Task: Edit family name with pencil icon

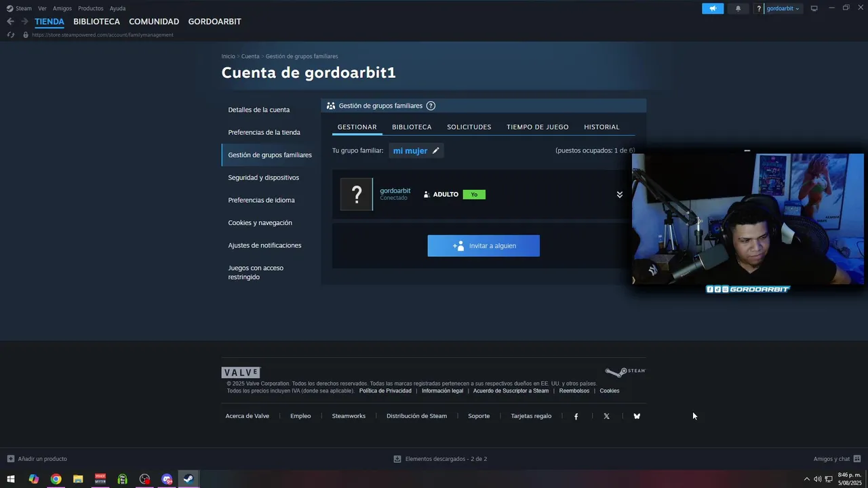Action: tap(436, 150)
